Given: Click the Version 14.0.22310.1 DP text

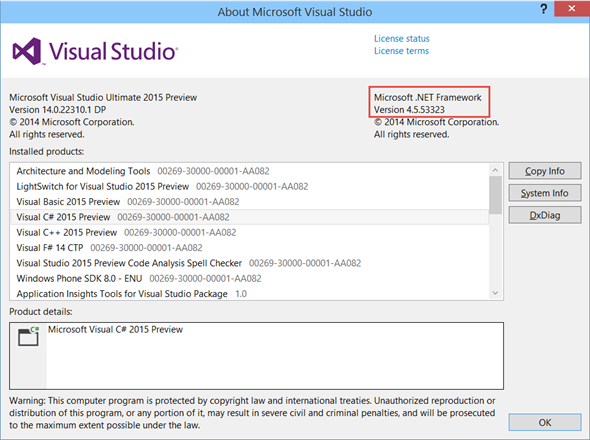Looking at the screenshot, I should pos(58,110).
